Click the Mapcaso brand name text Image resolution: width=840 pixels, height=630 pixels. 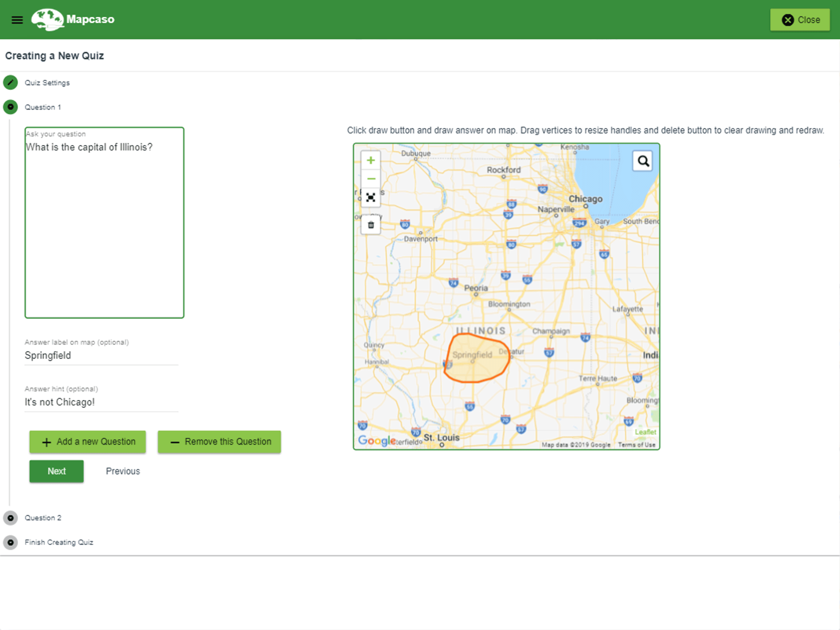click(x=90, y=19)
